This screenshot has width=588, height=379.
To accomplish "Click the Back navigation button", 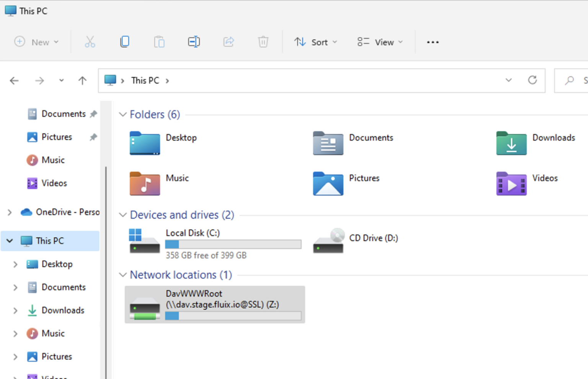I will coord(14,80).
